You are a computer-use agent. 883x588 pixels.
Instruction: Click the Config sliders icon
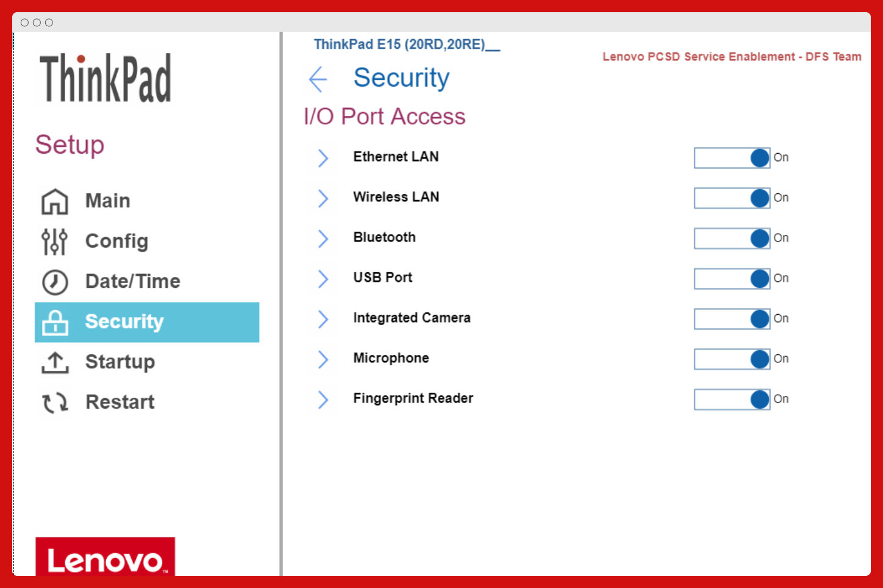click(55, 242)
